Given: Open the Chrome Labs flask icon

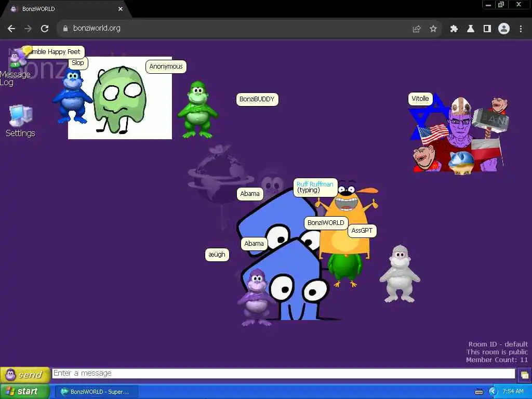Looking at the screenshot, I should tap(470, 29).
